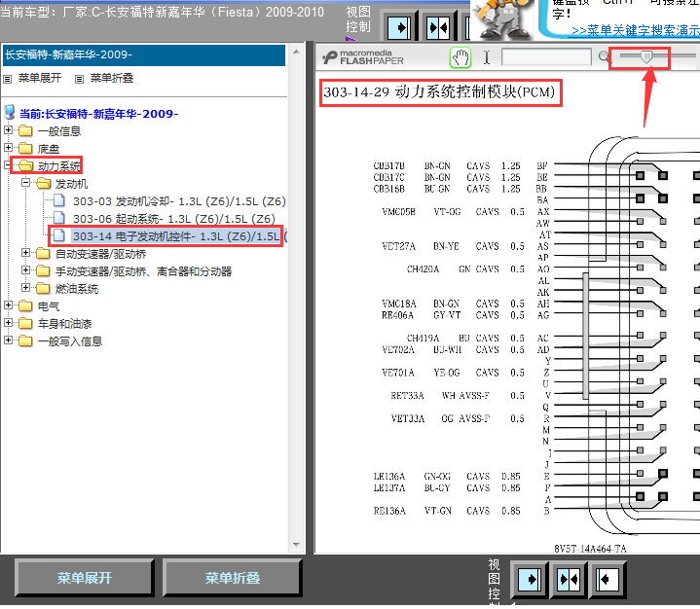Image resolution: width=700 pixels, height=609 pixels.
Task: Click the document icon beside 303-03
Action: (59, 200)
